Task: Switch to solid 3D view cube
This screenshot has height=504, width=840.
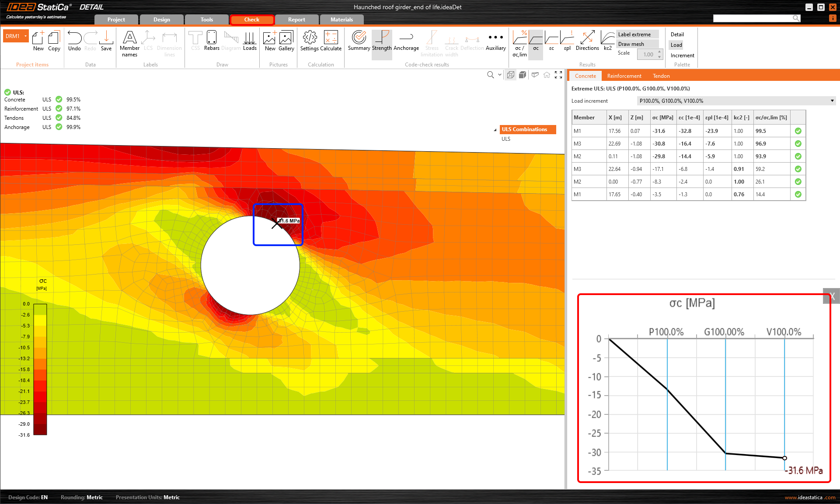Action: tap(522, 75)
